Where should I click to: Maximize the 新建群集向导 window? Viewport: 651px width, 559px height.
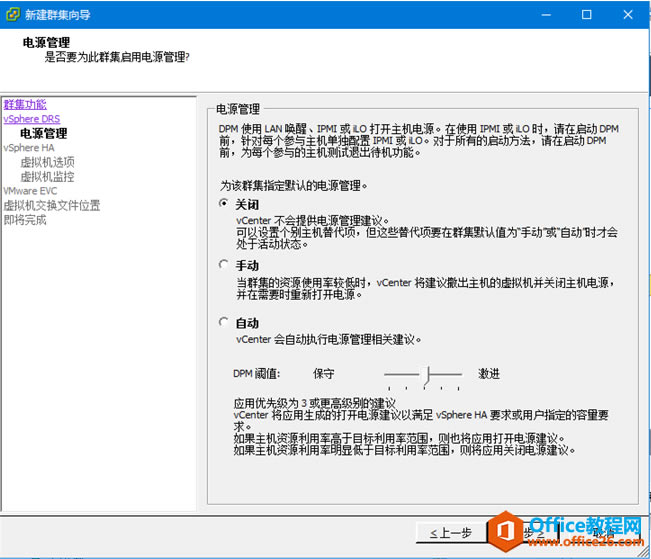pyautogui.click(x=587, y=15)
